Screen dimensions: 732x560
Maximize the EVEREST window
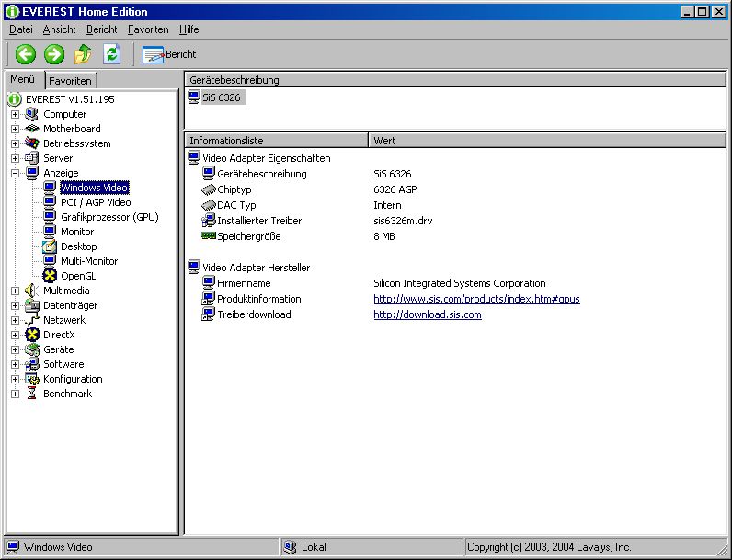[703, 12]
